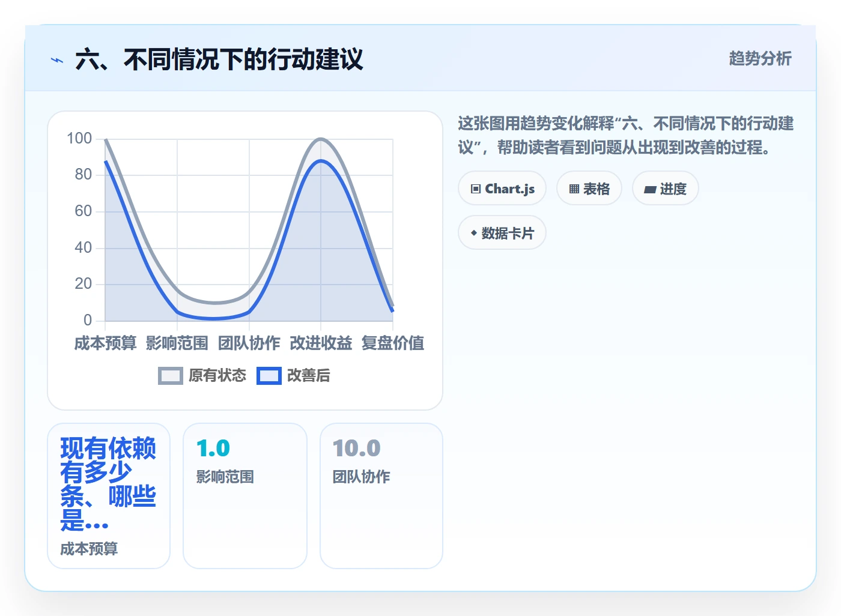Select the Chart.js tag chip

tap(502, 188)
